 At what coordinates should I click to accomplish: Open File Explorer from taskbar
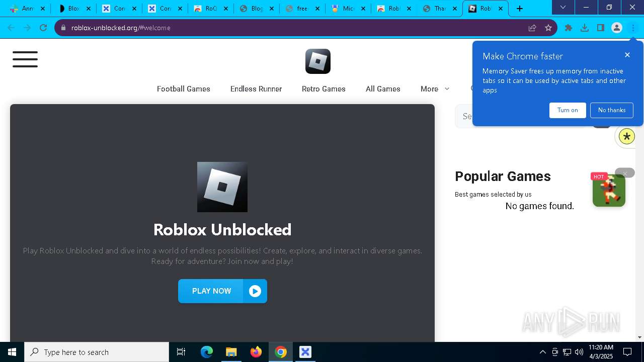(x=231, y=352)
